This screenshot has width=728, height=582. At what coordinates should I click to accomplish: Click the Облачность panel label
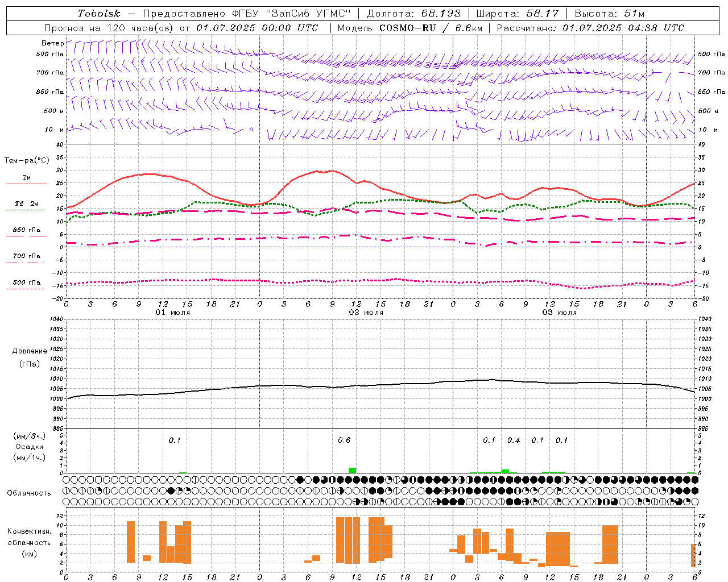point(29,493)
